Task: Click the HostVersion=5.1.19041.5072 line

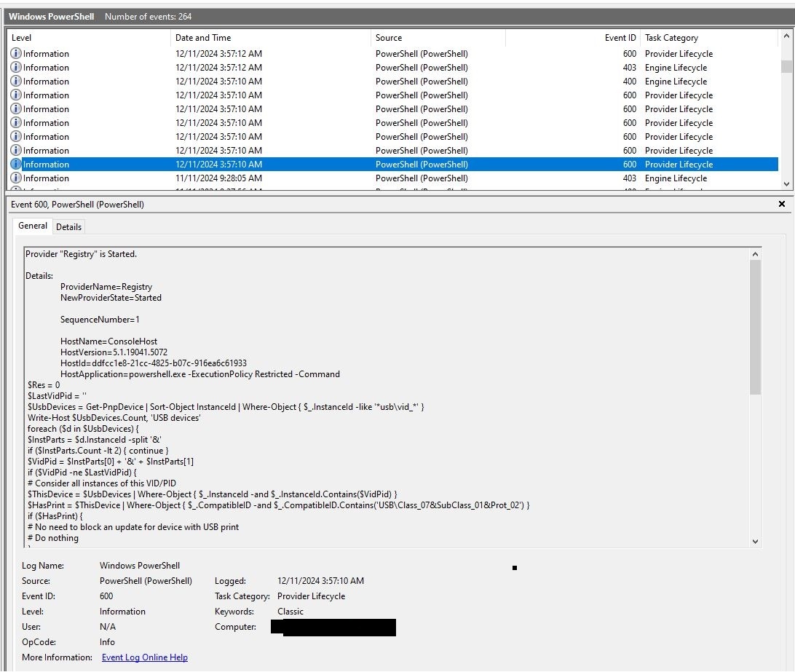Action: pos(114,352)
